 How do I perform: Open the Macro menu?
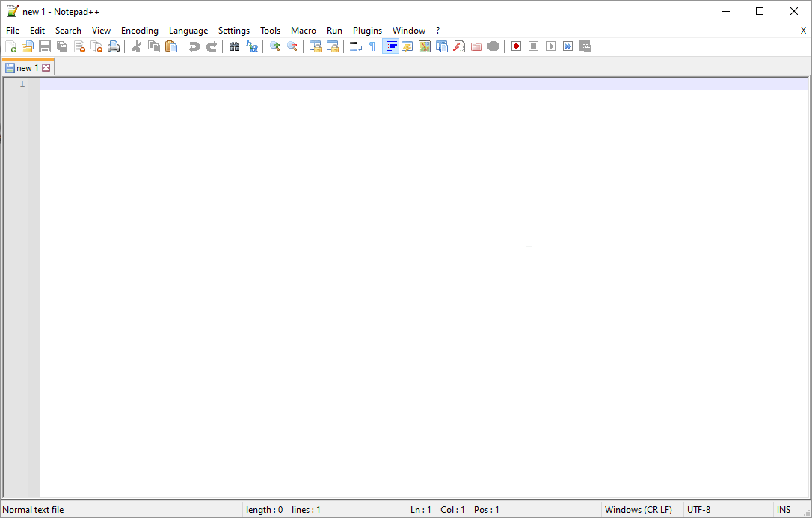coord(304,30)
